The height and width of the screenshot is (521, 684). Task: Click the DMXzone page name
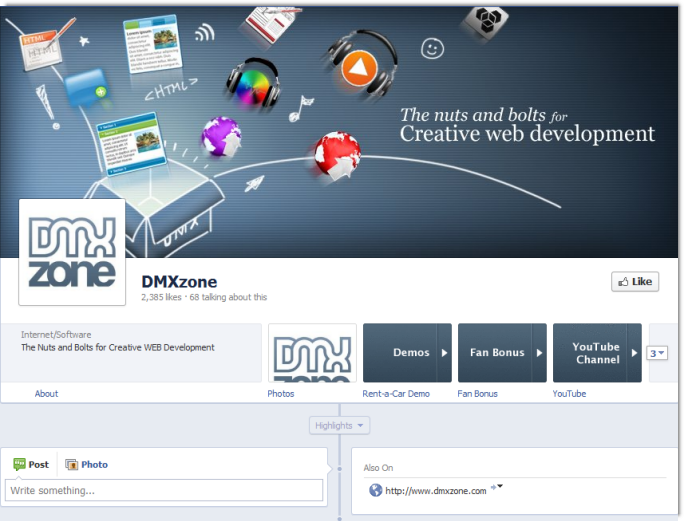click(179, 282)
